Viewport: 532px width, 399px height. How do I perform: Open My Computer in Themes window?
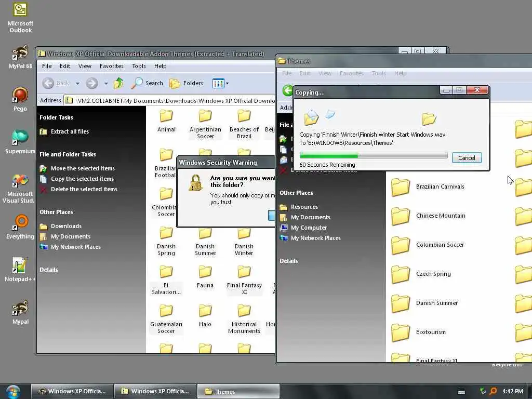click(303, 228)
